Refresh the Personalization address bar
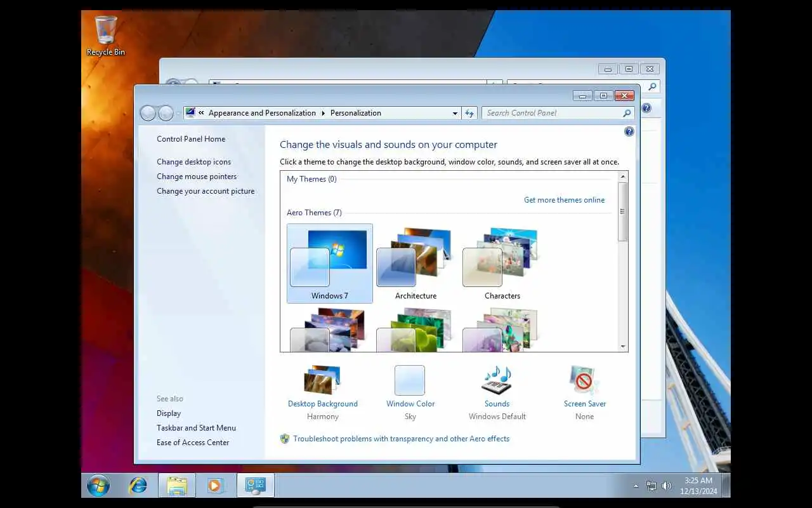 (469, 113)
